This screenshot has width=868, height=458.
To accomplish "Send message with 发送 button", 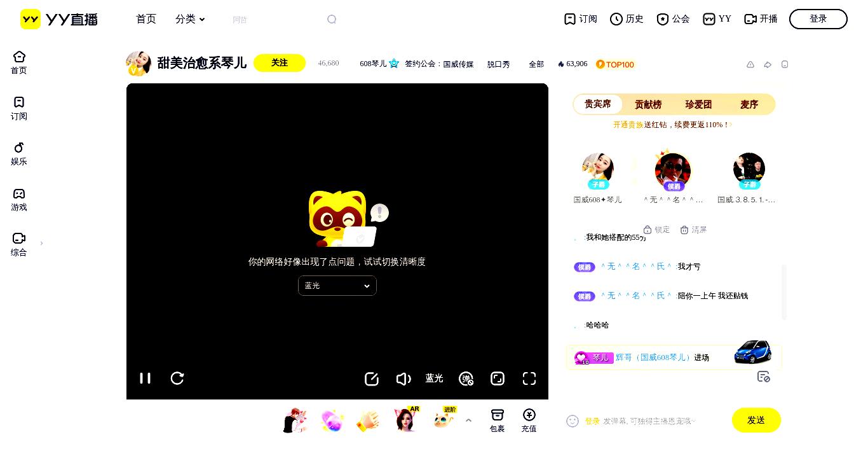I will (x=756, y=420).
